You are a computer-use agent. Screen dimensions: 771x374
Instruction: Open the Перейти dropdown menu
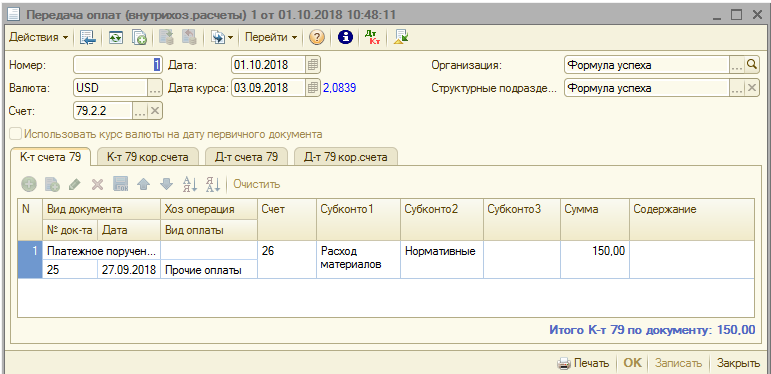pyautogui.click(x=271, y=37)
